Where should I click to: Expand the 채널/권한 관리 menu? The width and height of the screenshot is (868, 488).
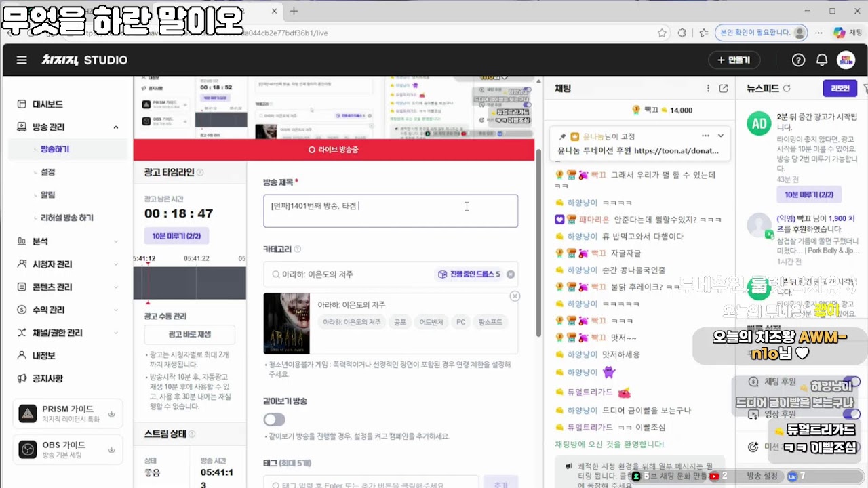116,333
